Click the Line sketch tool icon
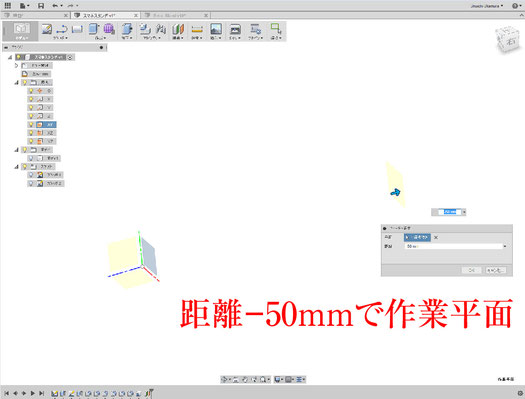 pos(62,29)
